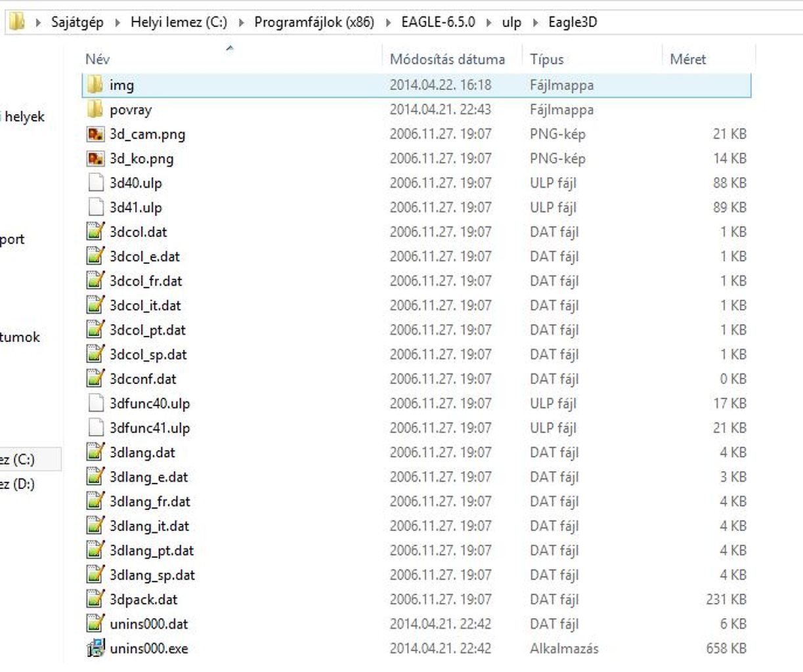Sort by the Típus column header
This screenshot has height=672, width=803.
pos(546,59)
